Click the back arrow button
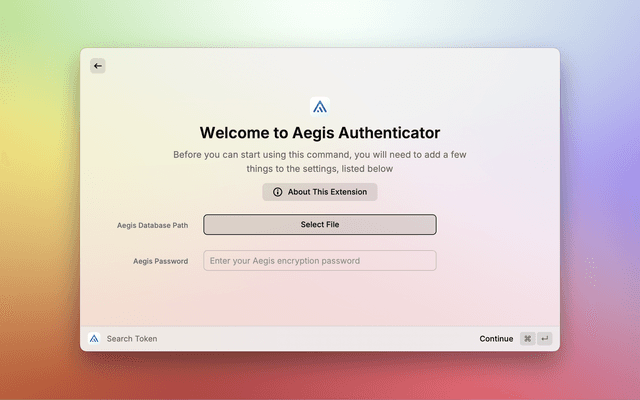The image size is (640, 400). pyautogui.click(x=98, y=66)
